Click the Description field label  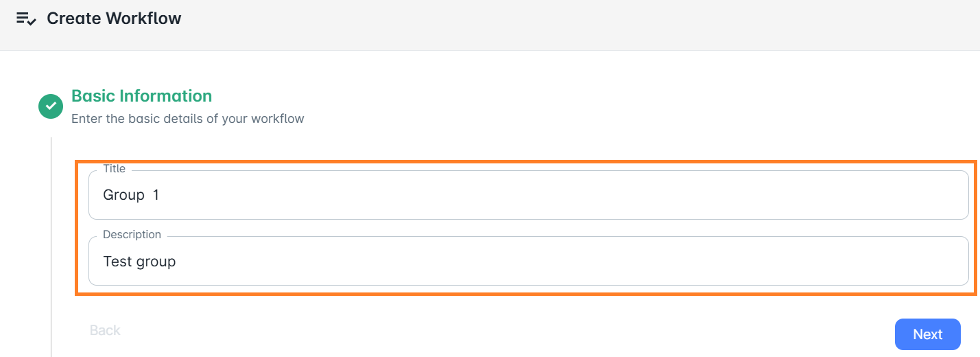pos(132,234)
